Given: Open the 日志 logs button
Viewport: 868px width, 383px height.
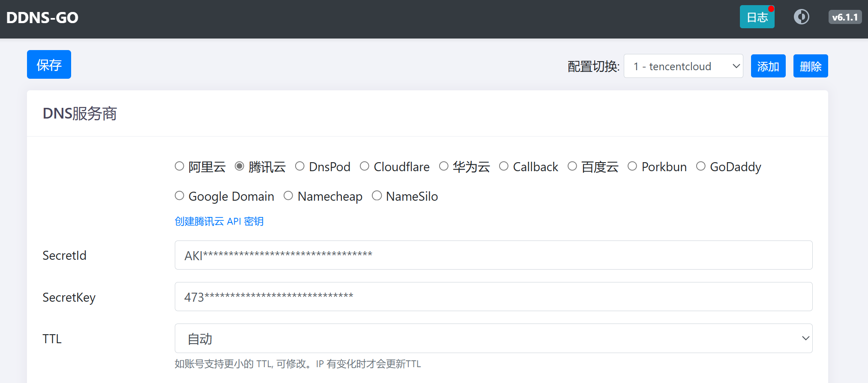Looking at the screenshot, I should [x=757, y=17].
